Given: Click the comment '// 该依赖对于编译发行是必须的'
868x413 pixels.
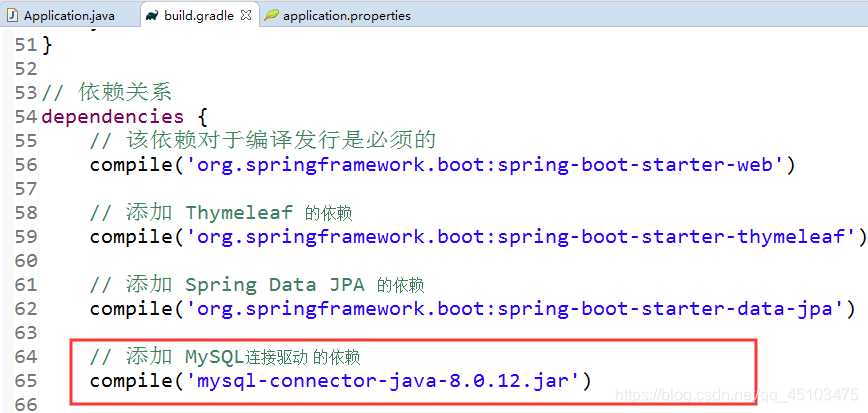Looking at the screenshot, I should [263, 141].
